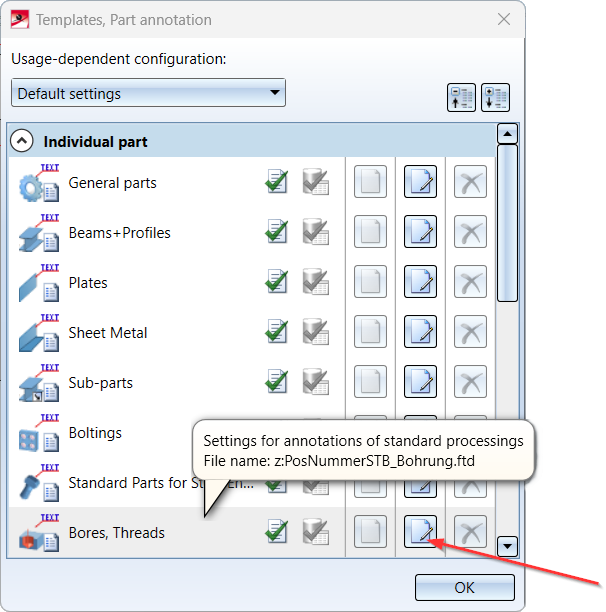Click the Bores, Threads annotation icon

(39, 532)
